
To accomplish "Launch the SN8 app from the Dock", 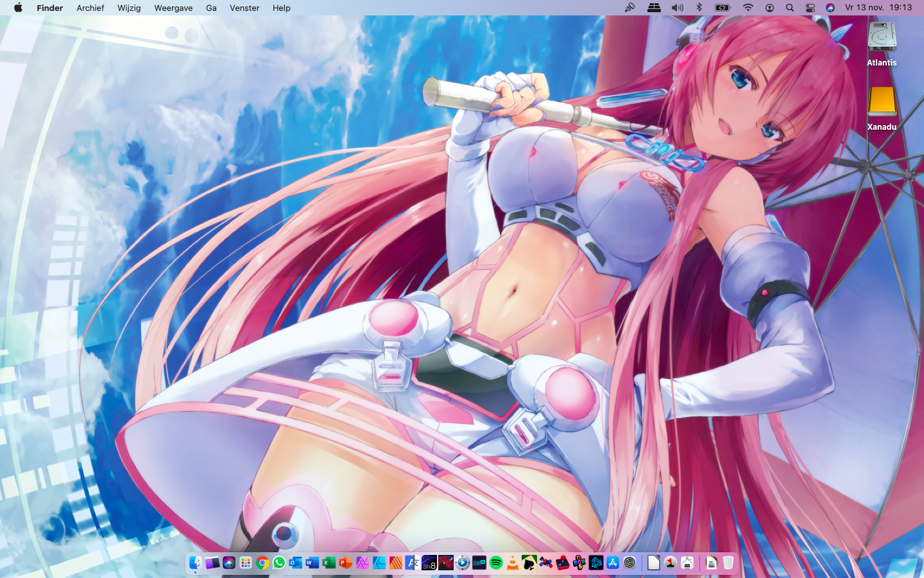I will click(x=429, y=563).
